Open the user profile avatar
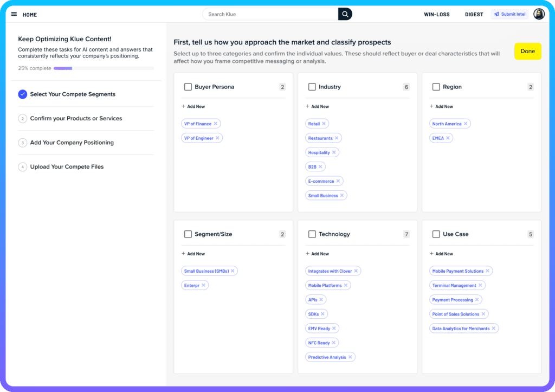Screen dimensions: 555x392 (539, 14)
